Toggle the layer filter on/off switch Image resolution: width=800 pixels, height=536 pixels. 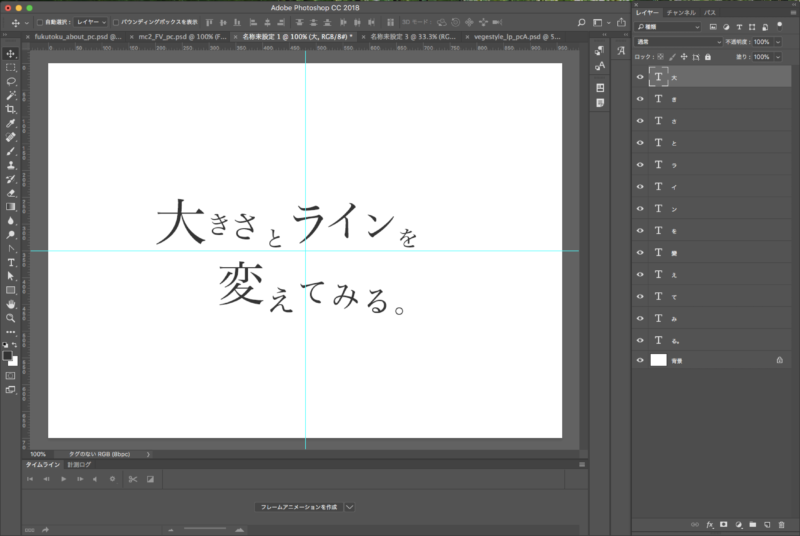779,26
